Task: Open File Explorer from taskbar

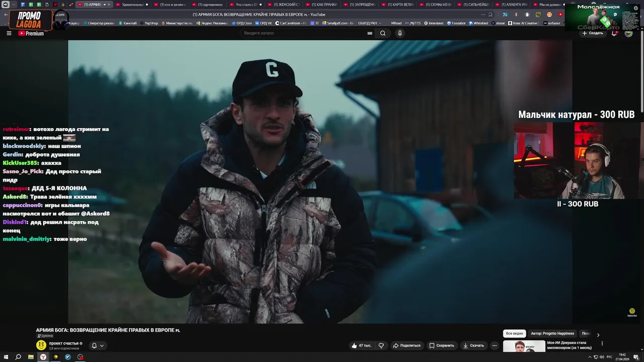Action: click(31, 357)
